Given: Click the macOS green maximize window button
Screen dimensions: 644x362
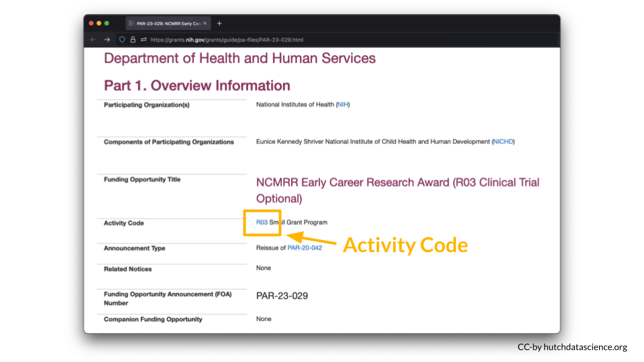Looking at the screenshot, I should click(107, 23).
